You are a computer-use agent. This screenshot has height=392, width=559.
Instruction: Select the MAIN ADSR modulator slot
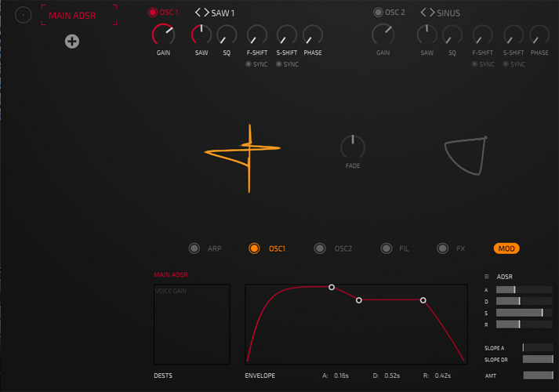pos(78,15)
